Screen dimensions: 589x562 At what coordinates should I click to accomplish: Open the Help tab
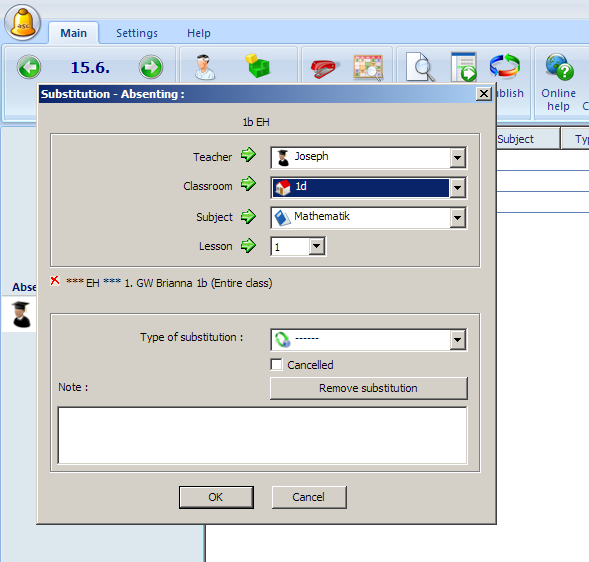[x=199, y=33]
